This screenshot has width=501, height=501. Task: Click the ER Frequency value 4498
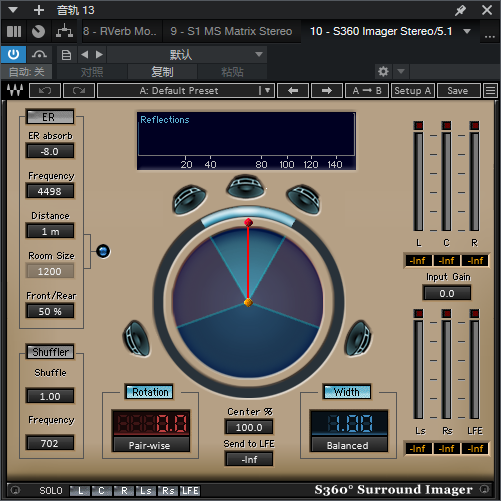coord(50,191)
